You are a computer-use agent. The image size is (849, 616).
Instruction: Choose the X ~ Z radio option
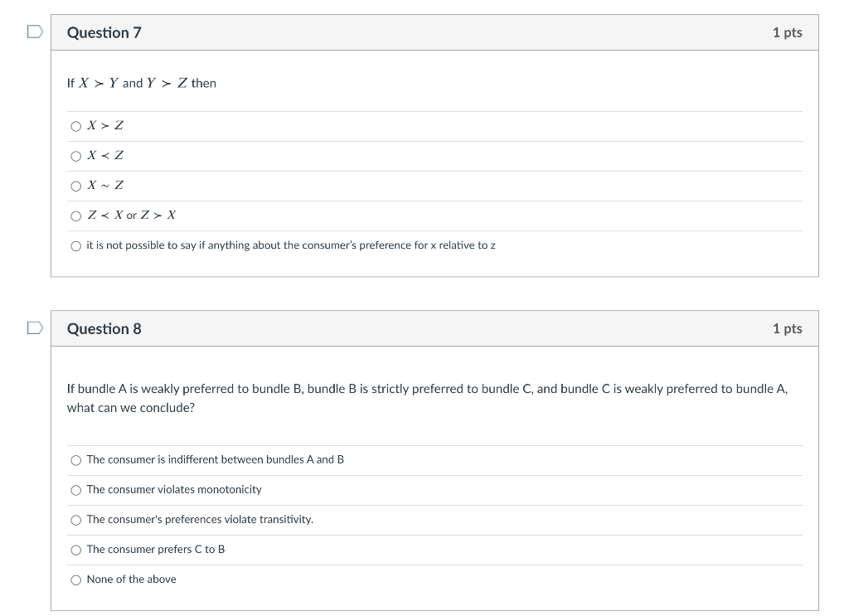[75, 187]
